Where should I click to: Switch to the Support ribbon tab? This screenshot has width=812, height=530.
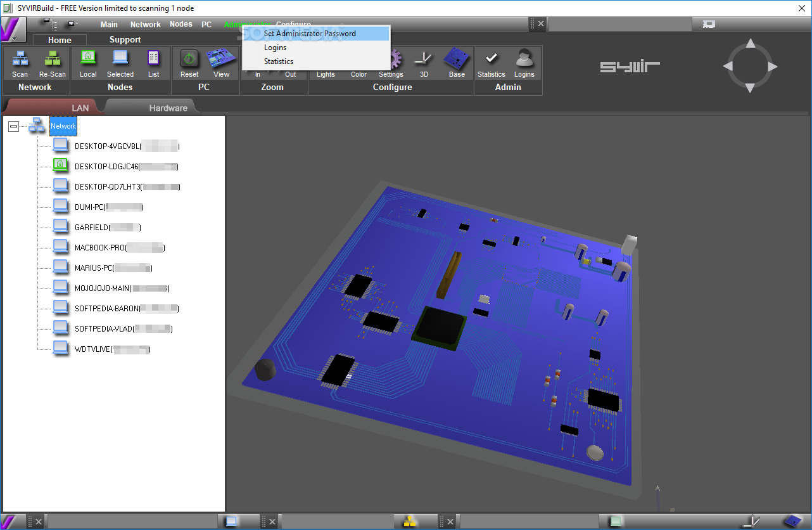pyautogui.click(x=125, y=40)
